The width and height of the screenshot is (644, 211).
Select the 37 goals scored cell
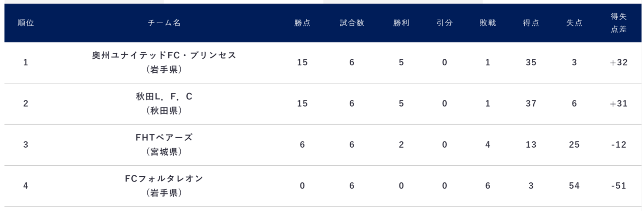[531, 103]
